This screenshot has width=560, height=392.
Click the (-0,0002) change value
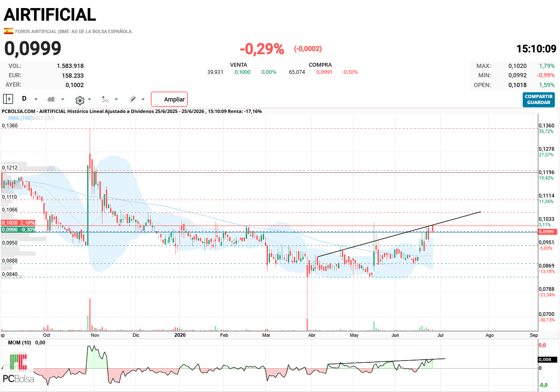(308, 49)
